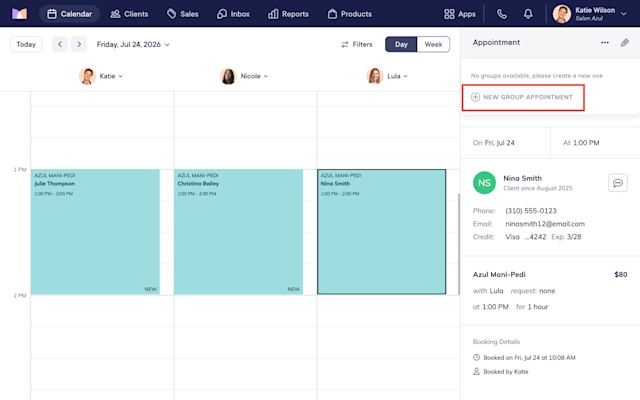Open calendar Filters

[357, 44]
